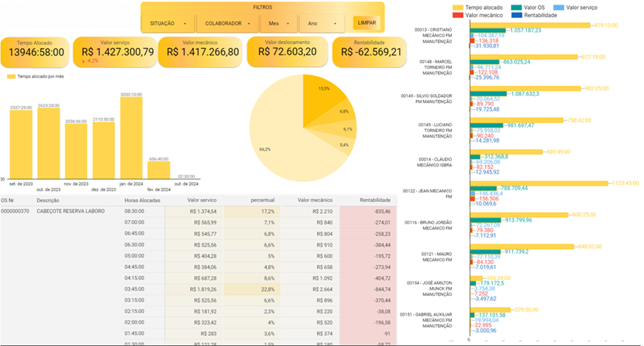
Task: Open the SITUAÇÃO filter dropdown
Action: pyautogui.click(x=168, y=23)
